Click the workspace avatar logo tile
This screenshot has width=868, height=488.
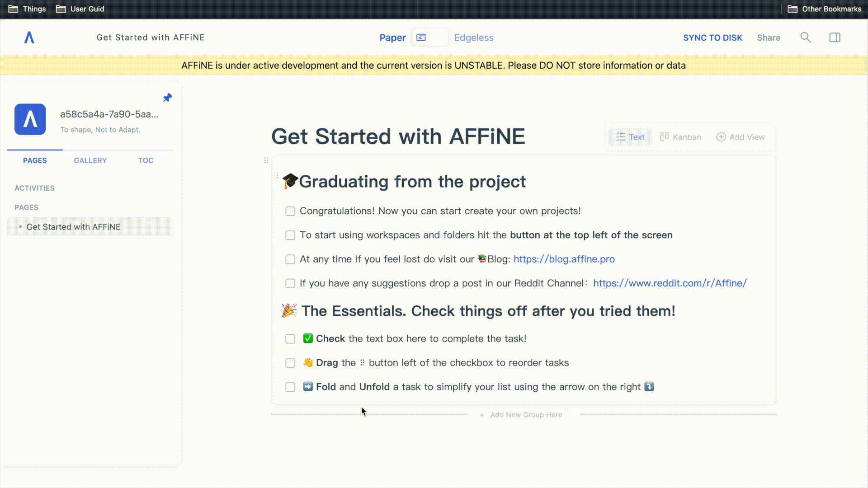[30, 119]
